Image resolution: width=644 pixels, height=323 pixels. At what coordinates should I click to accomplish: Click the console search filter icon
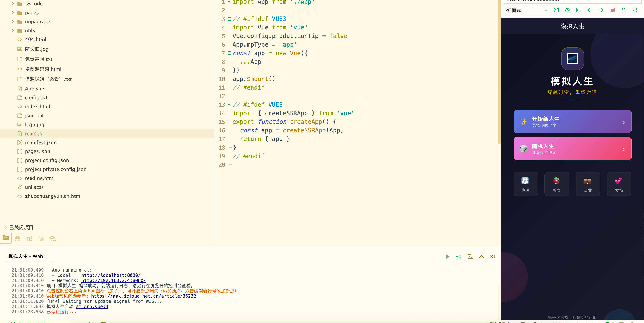click(459, 256)
